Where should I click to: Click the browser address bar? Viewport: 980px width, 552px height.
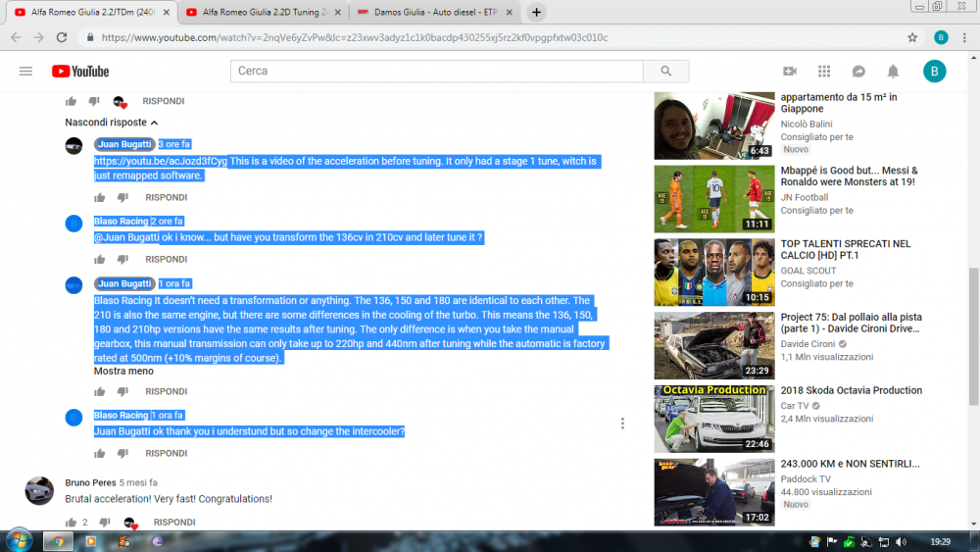[494, 37]
